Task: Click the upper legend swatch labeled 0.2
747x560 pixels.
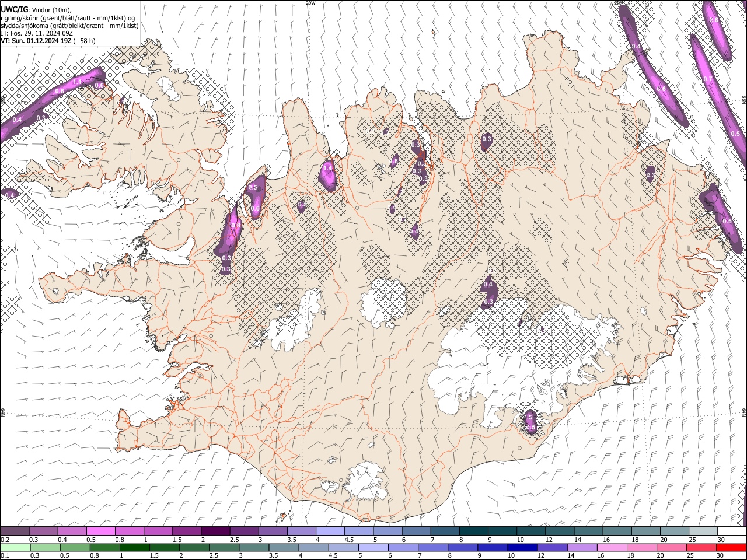Action: coord(15,531)
